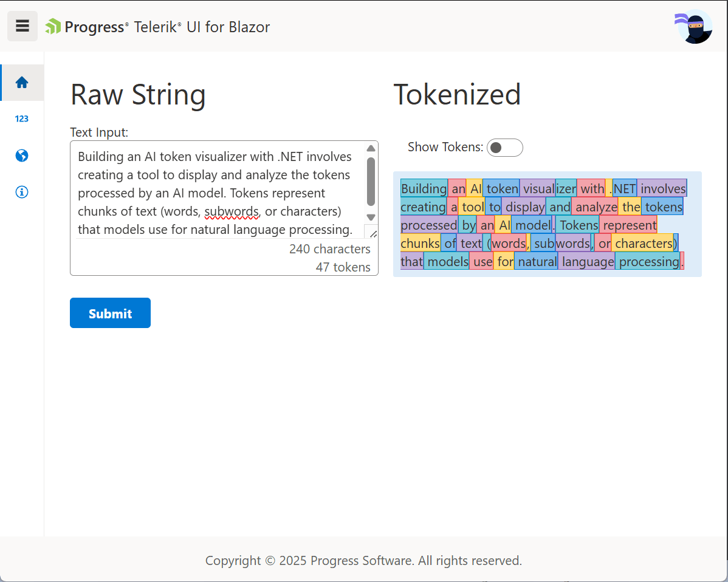Click the "Building" token chip
Screen dimensions: 728x582
coord(424,189)
